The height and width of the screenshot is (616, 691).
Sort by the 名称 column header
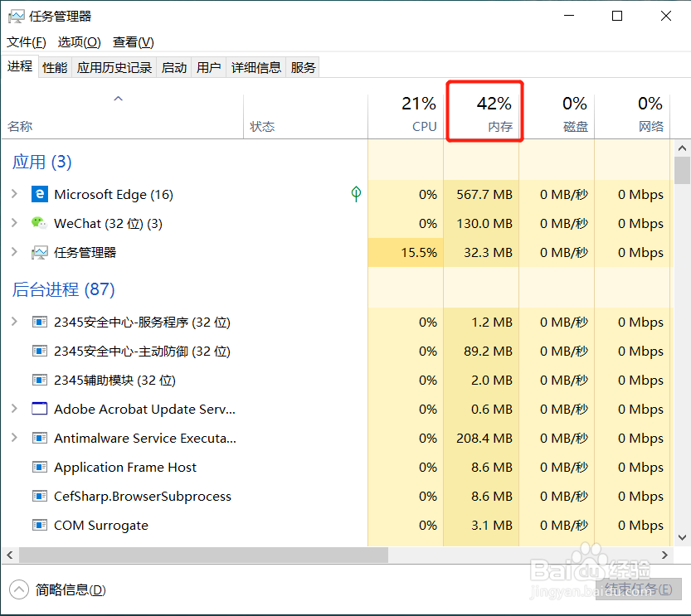pyautogui.click(x=122, y=116)
